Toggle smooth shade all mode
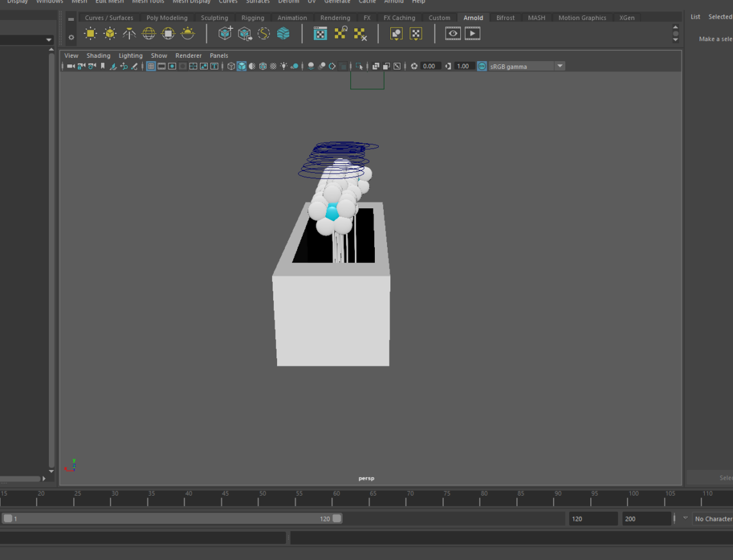This screenshot has height=560, width=733. [x=242, y=66]
